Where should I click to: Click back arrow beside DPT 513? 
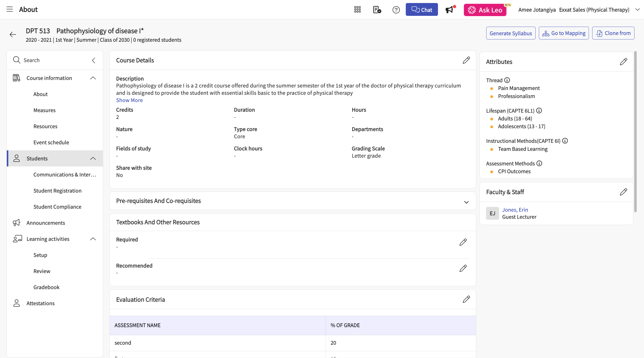click(x=13, y=34)
